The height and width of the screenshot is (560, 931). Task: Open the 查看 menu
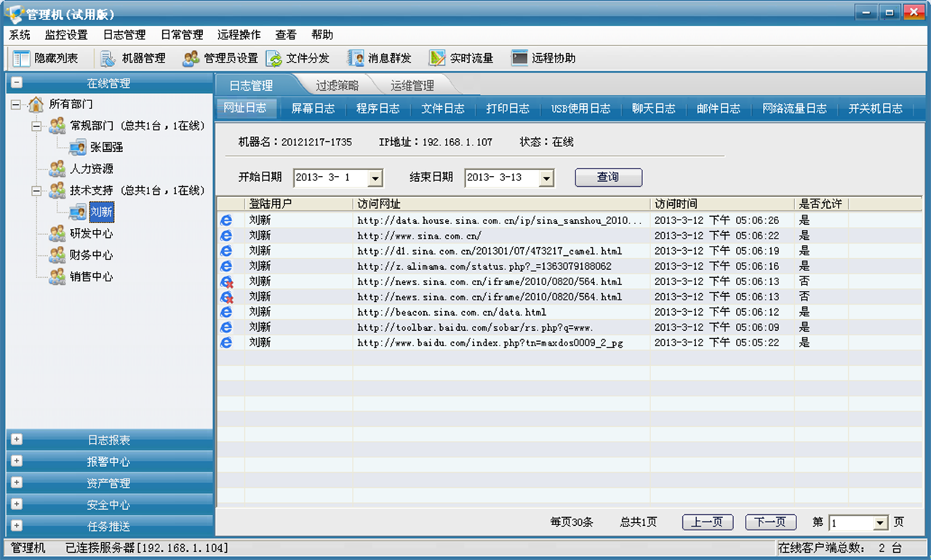(x=286, y=34)
